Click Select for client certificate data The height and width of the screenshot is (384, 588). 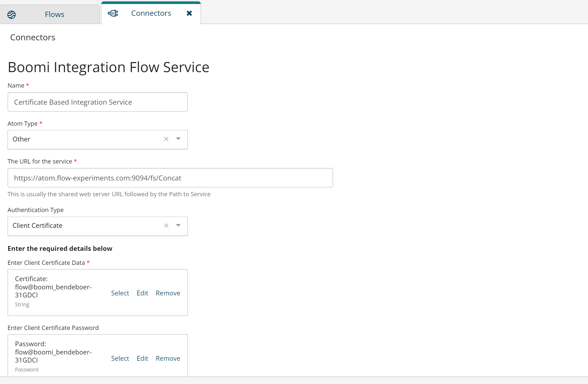click(x=120, y=293)
